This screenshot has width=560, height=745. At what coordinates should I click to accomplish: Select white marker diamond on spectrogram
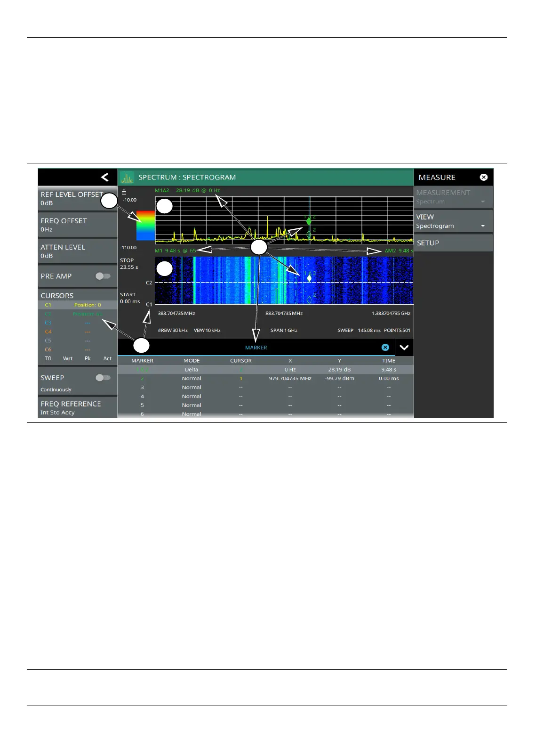[309, 278]
